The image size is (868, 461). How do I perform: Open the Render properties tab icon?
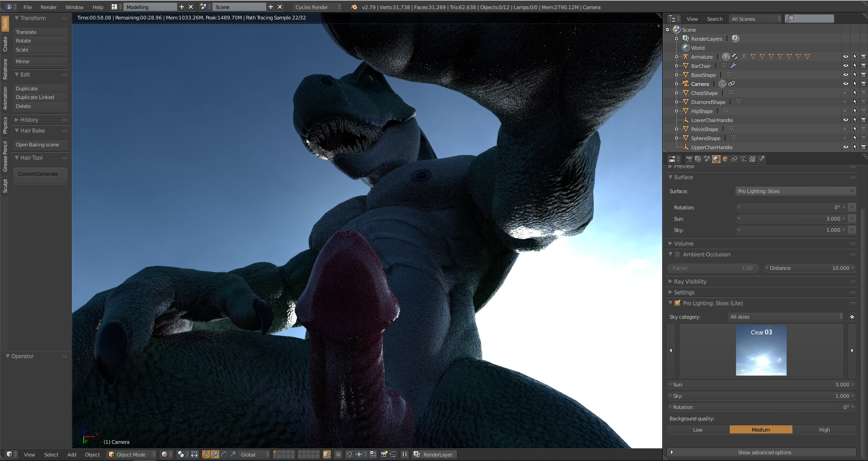689,159
